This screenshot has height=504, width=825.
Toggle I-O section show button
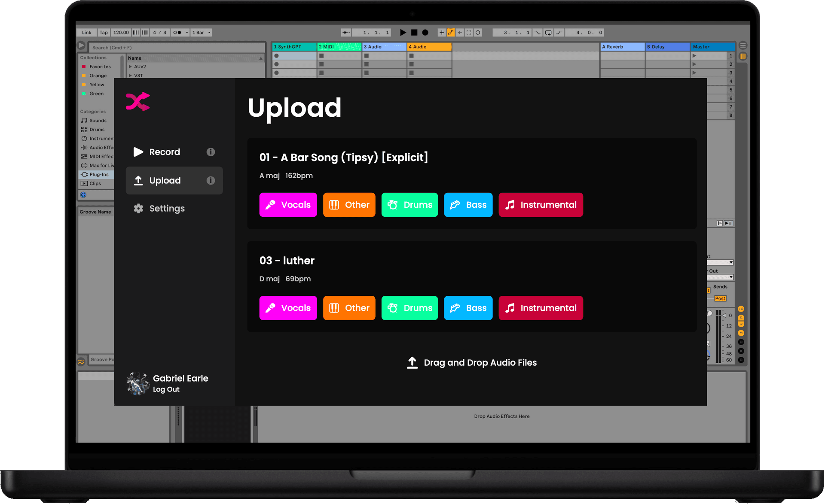(741, 309)
